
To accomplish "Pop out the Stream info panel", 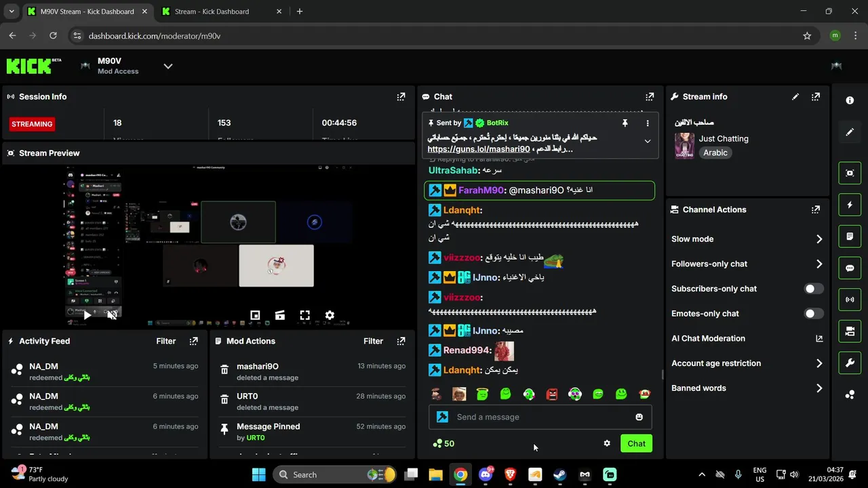I will [816, 97].
